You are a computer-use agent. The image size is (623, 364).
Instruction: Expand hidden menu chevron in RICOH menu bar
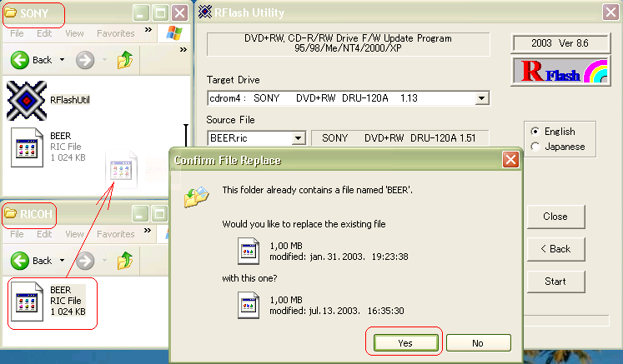[x=148, y=230]
